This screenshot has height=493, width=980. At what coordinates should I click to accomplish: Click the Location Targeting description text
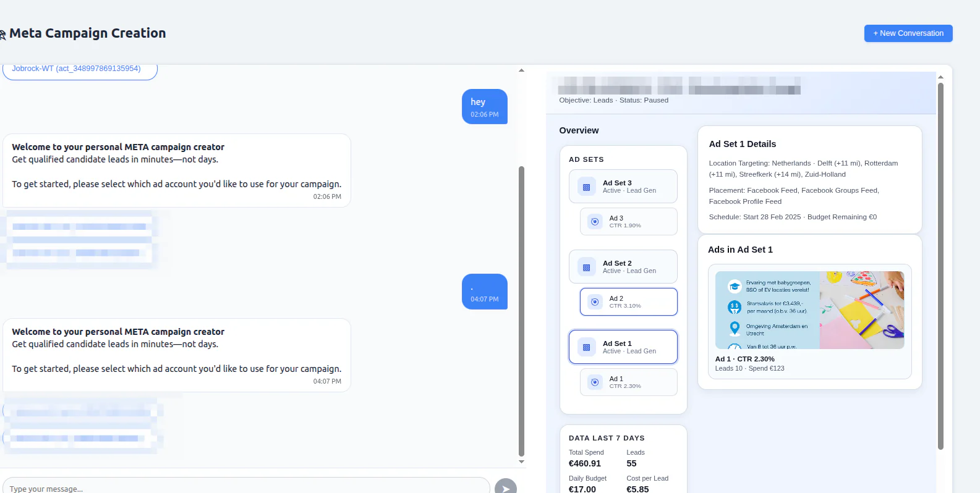coord(803,169)
